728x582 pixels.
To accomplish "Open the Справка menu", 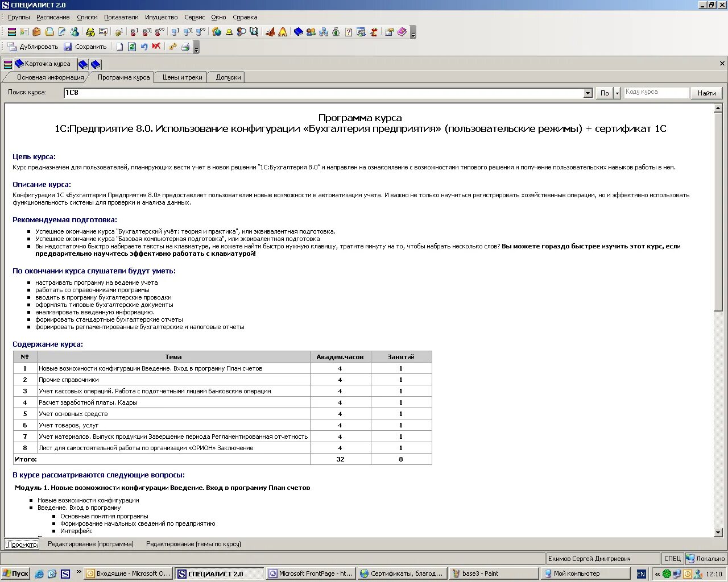I will click(245, 17).
